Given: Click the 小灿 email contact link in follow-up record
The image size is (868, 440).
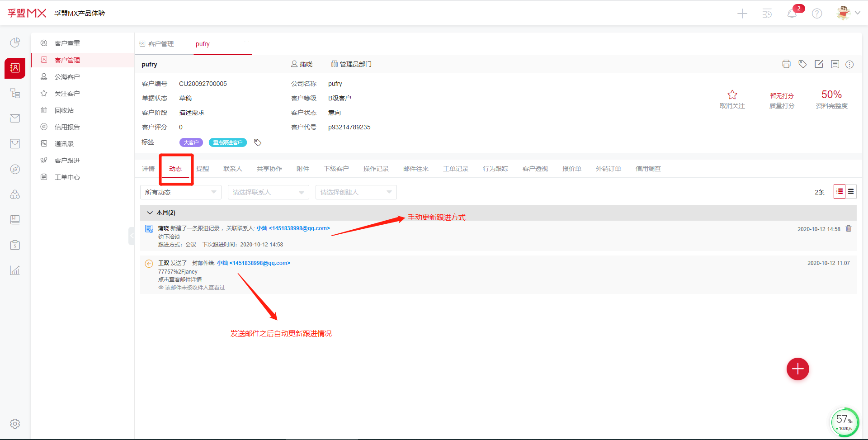Looking at the screenshot, I should click(293, 228).
